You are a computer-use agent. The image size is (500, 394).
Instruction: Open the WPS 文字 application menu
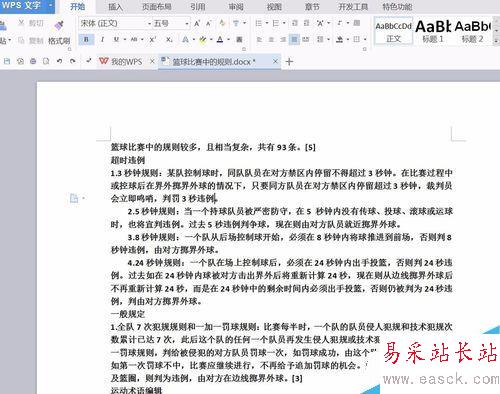coord(27,6)
